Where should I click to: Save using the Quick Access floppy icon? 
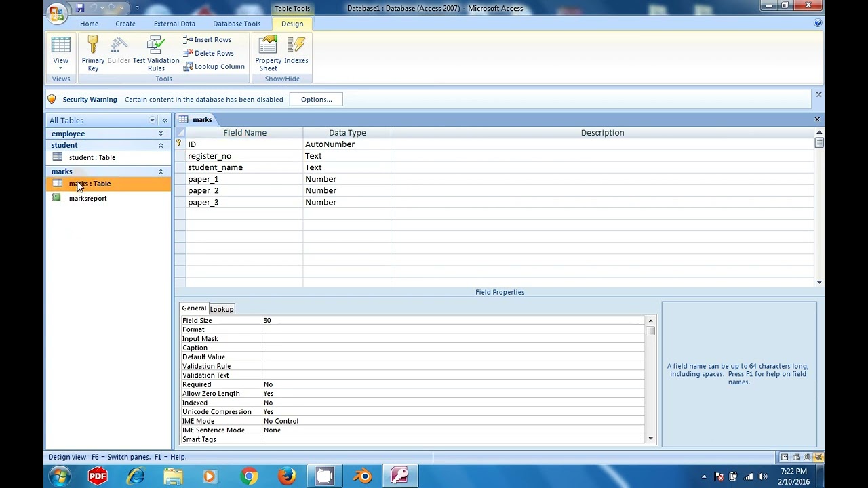(x=80, y=8)
